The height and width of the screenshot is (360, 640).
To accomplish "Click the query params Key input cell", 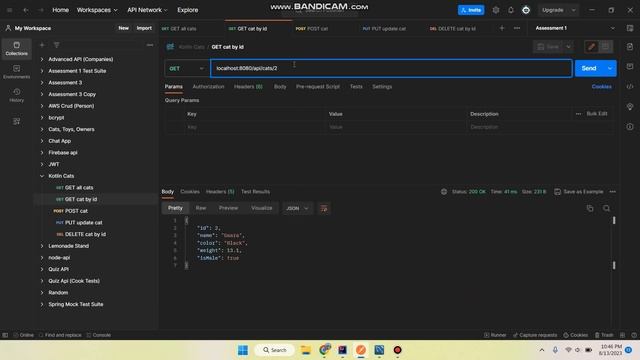I will (255, 127).
